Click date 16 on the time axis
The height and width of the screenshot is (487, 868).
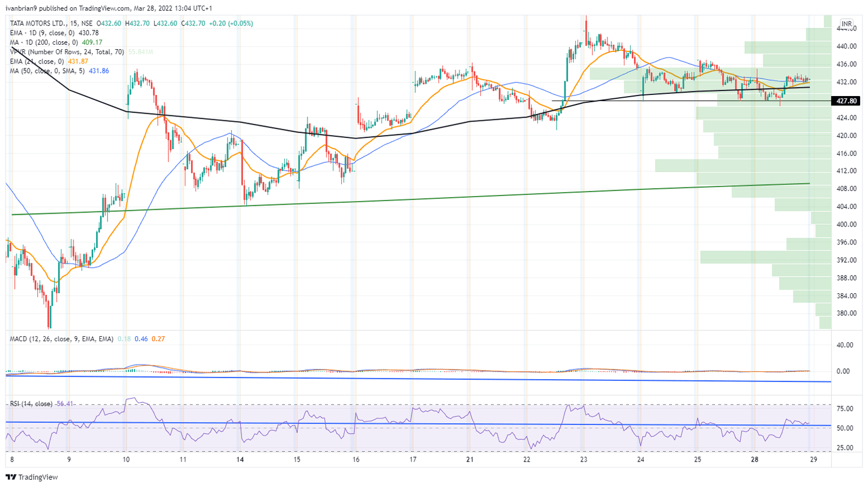pos(355,460)
